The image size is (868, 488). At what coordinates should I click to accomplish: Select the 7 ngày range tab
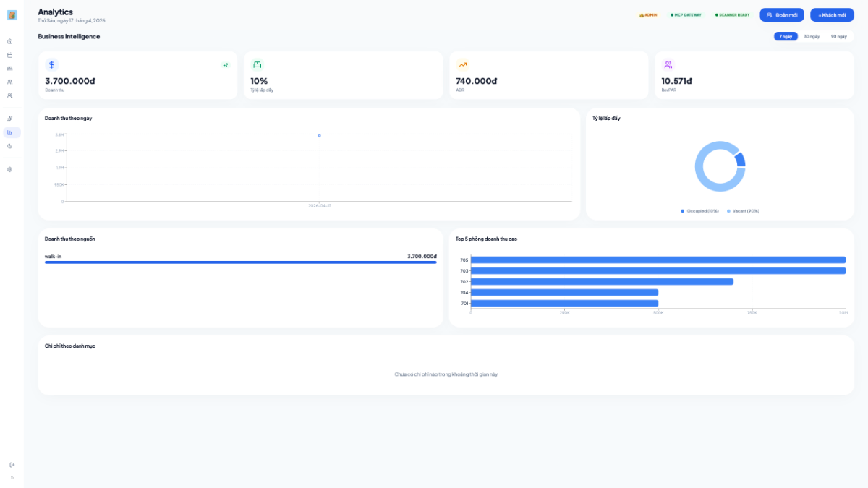click(x=786, y=36)
